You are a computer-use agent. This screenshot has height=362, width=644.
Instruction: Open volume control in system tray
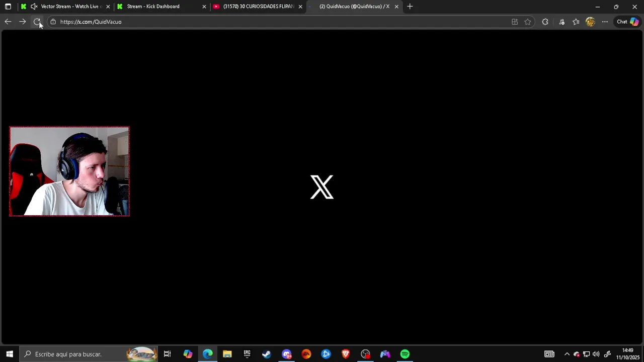pyautogui.click(x=596, y=354)
